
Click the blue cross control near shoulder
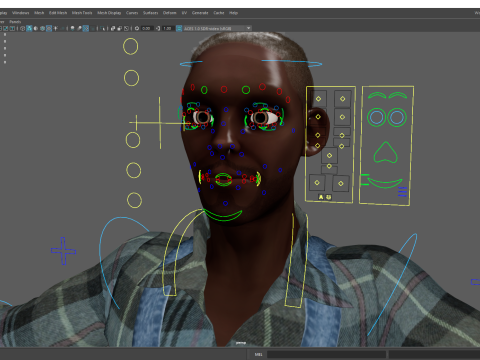[x=63, y=251]
